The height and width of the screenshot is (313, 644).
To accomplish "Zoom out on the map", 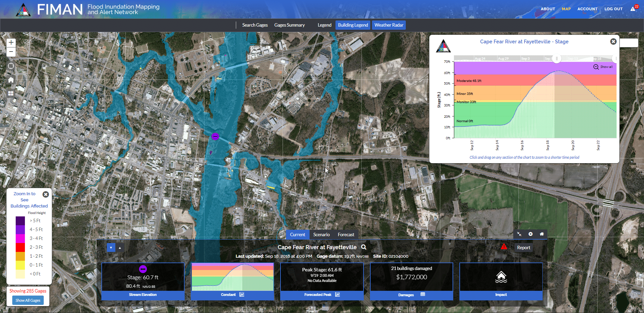I will point(11,52).
